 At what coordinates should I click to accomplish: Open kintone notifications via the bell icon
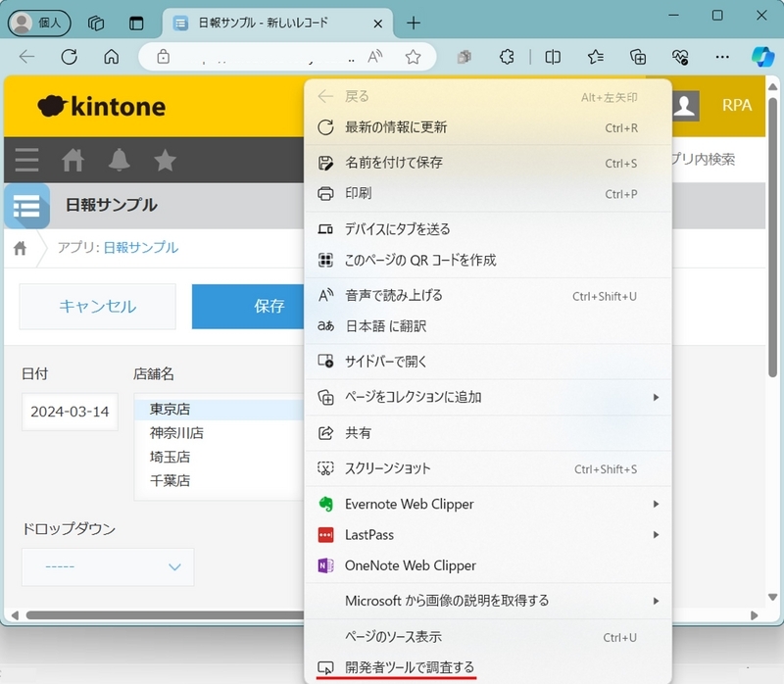tap(118, 159)
